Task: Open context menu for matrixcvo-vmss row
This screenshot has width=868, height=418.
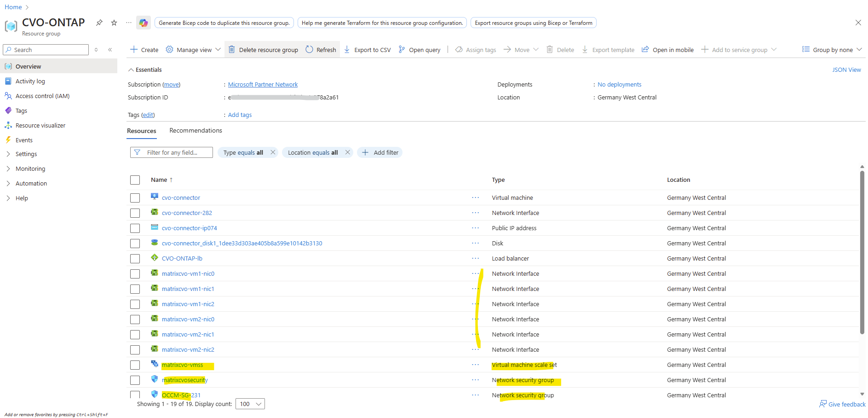Action: point(475,365)
